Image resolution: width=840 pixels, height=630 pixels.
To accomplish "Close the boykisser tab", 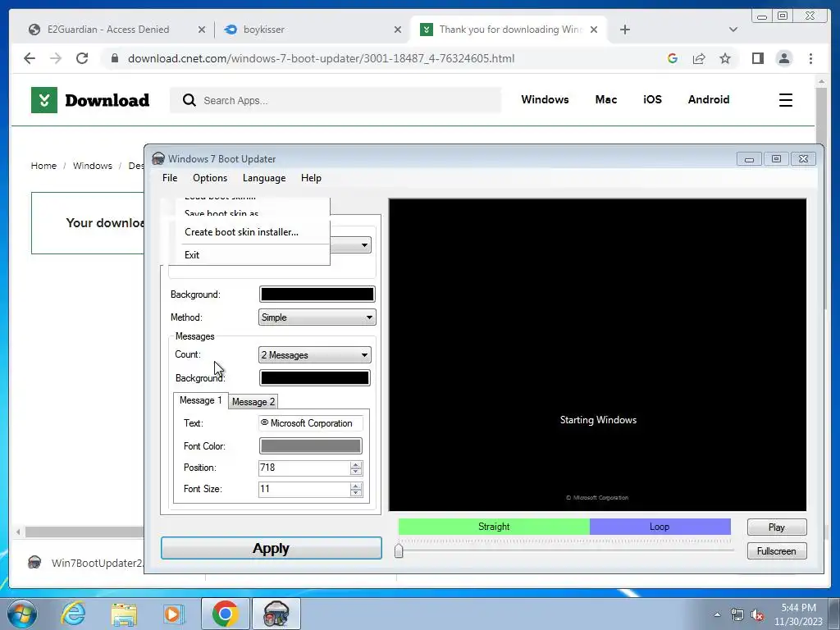I will pos(398,30).
